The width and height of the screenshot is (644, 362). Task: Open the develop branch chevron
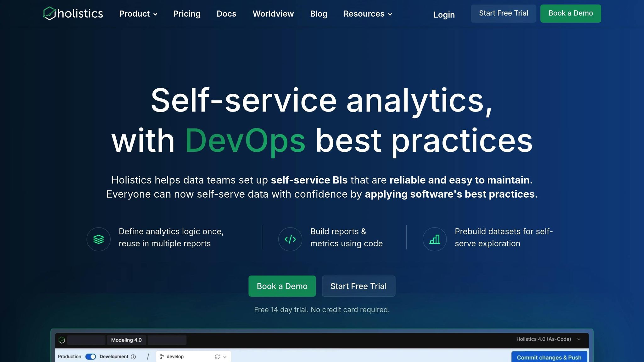point(225,357)
